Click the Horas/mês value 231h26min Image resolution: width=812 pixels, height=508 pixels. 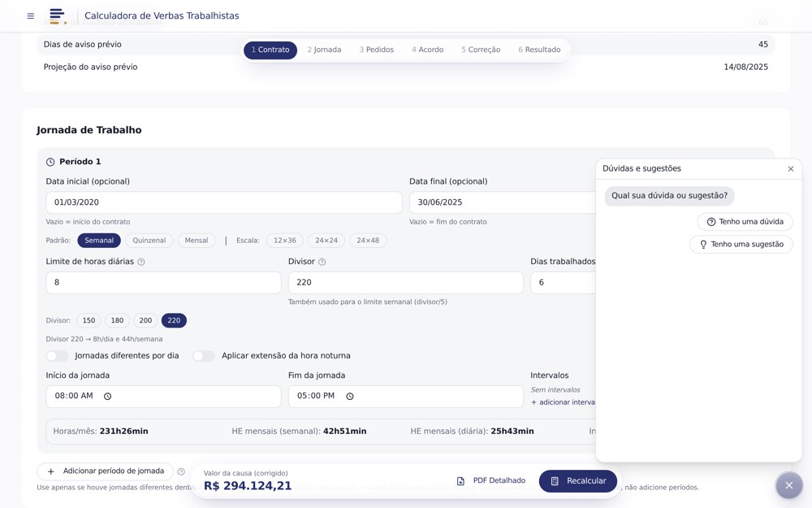click(x=123, y=432)
